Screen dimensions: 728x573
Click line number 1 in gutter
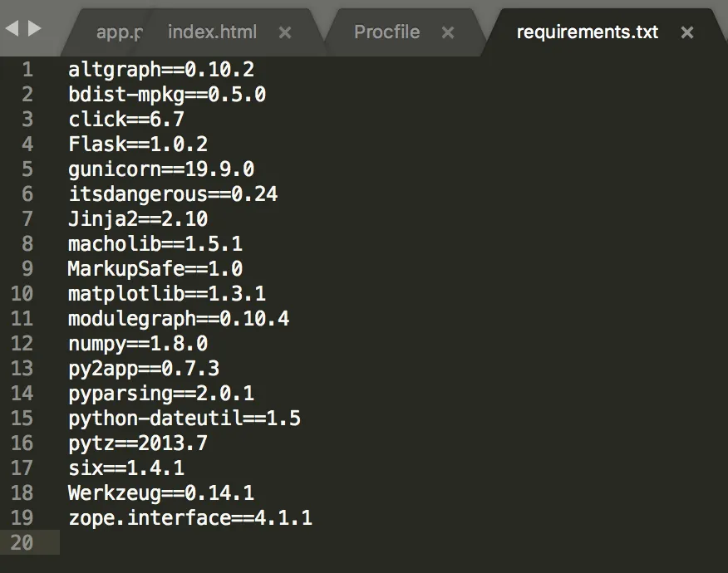click(27, 70)
